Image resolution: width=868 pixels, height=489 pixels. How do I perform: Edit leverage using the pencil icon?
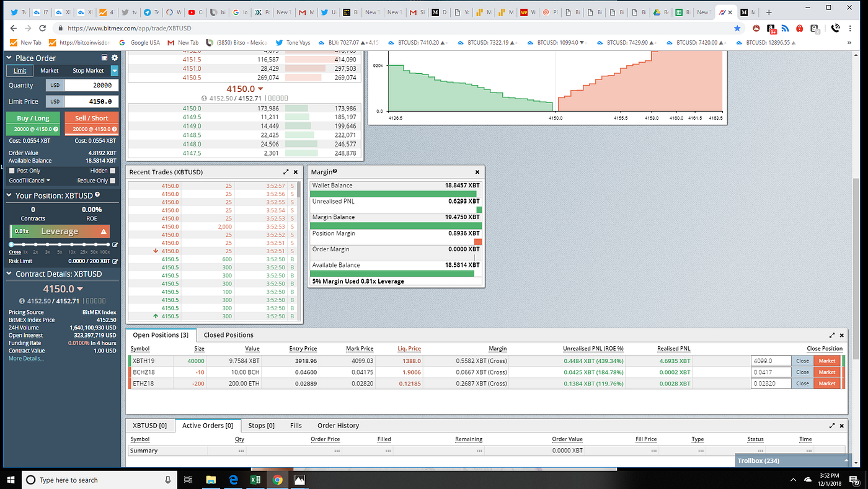(115, 244)
